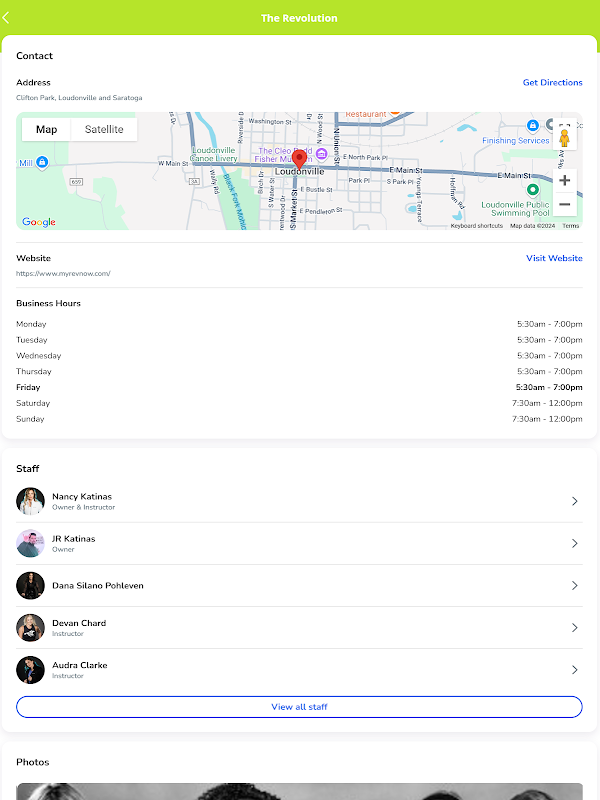Open map Terms link

point(570,226)
